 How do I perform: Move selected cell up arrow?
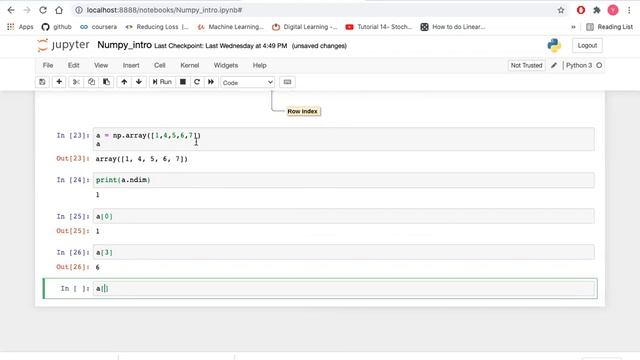click(124, 82)
